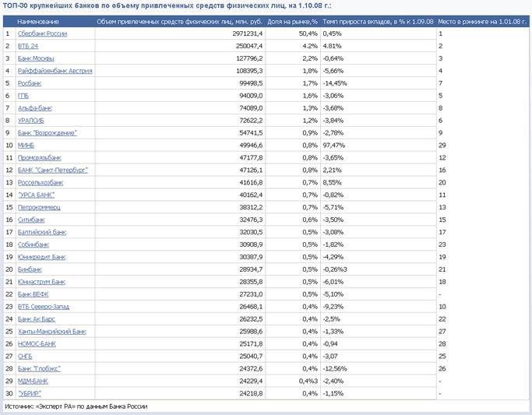532x415 pixels.
Task: Open the Банк "Глобэкс" link
Action: tap(39, 369)
